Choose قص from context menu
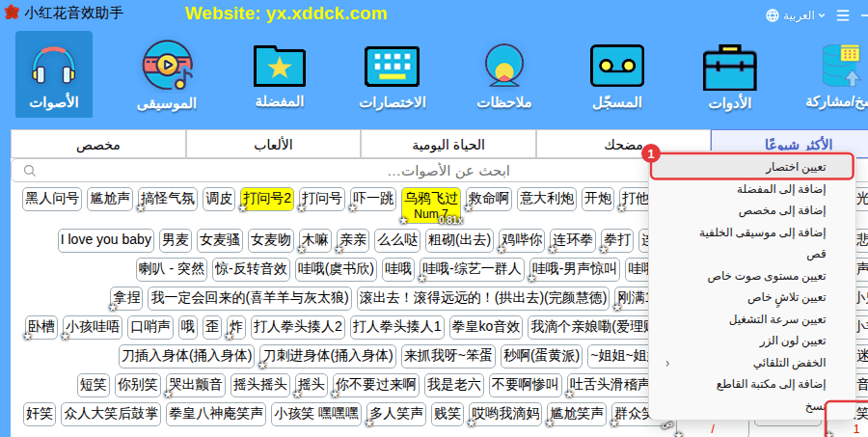Viewport: 868px width, 437px height. pos(751,255)
